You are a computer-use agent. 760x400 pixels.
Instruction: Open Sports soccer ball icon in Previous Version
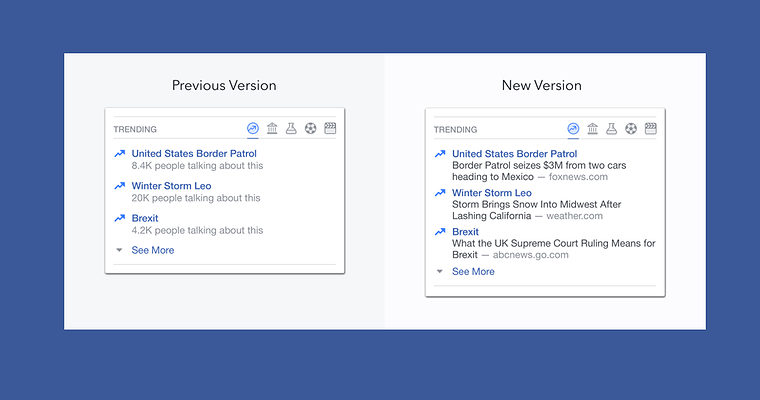(311, 128)
